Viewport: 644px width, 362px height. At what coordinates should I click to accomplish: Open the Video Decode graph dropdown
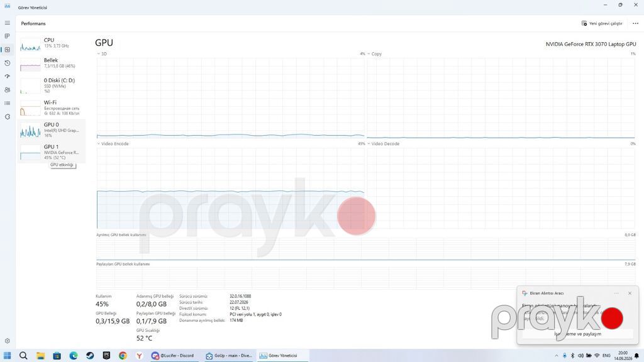pyautogui.click(x=383, y=144)
